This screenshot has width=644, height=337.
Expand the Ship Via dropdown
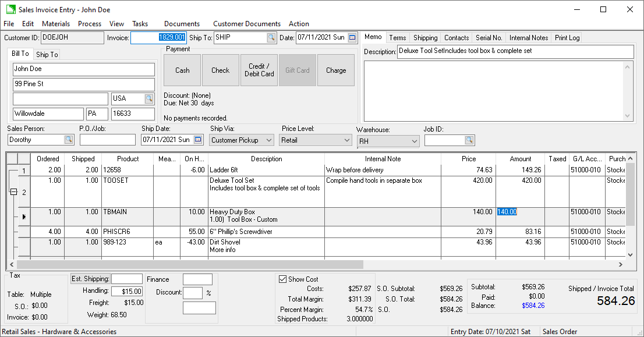(x=268, y=140)
